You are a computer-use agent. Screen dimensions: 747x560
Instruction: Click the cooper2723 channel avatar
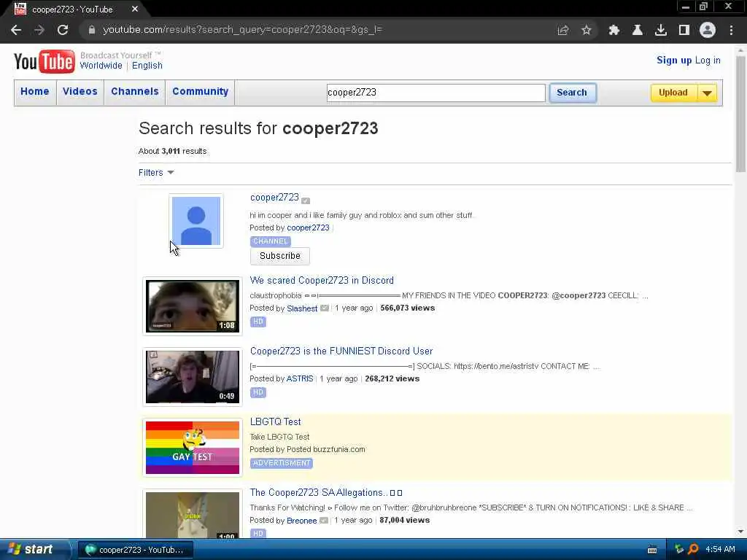pyautogui.click(x=196, y=221)
